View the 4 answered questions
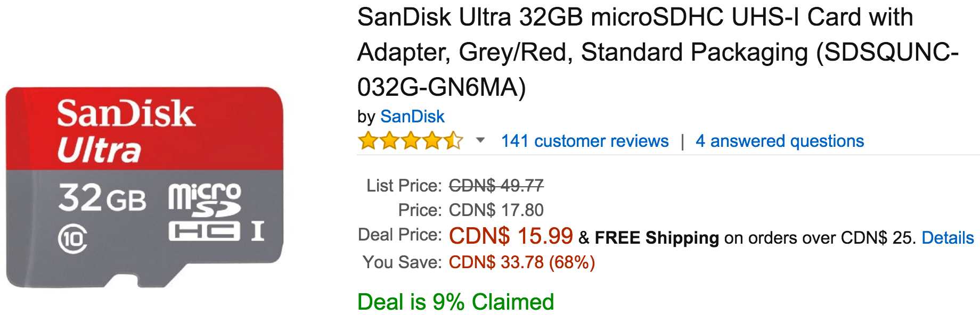The width and height of the screenshot is (980, 315). point(780,141)
